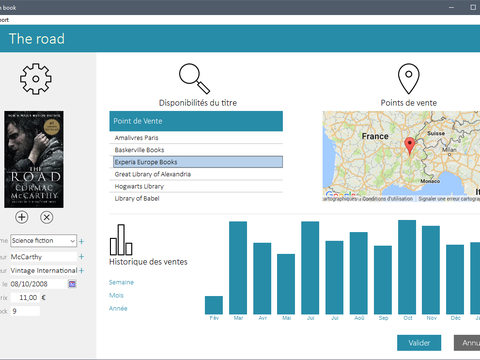Click Signaler une erreur cartographique link
This screenshot has height=360, width=480.
(449, 199)
